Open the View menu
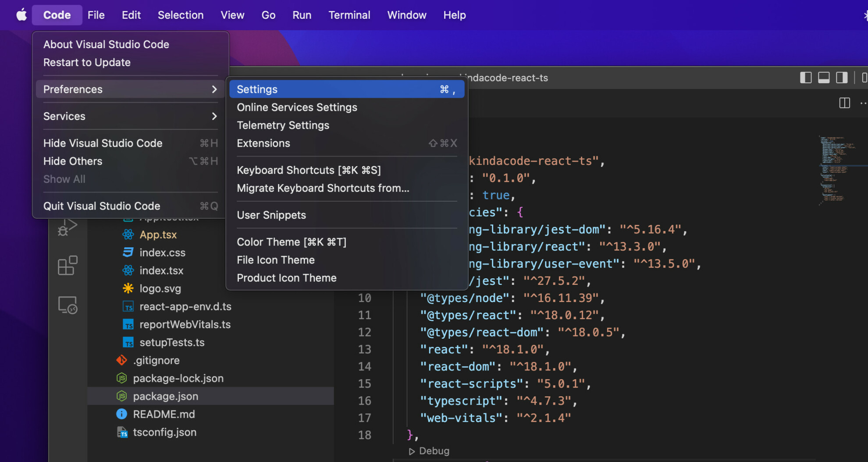This screenshot has height=462, width=868. (232, 15)
